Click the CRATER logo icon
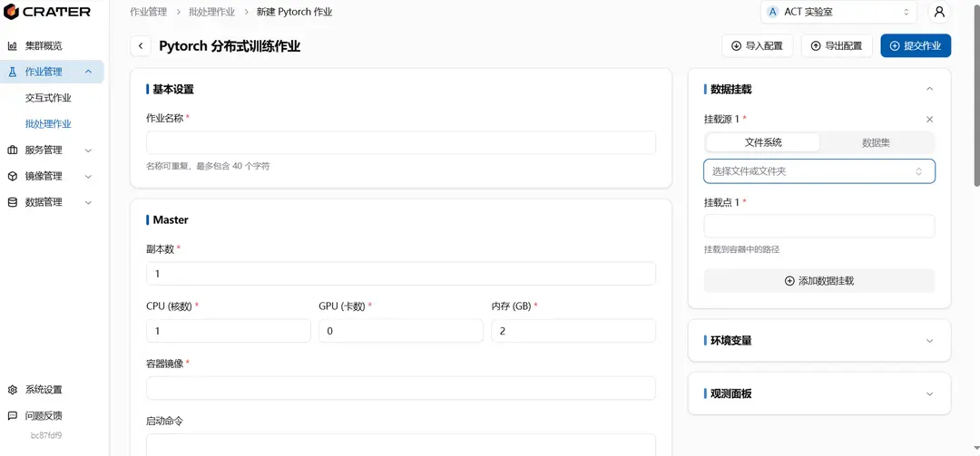The width and height of the screenshot is (980, 456). tap(12, 12)
